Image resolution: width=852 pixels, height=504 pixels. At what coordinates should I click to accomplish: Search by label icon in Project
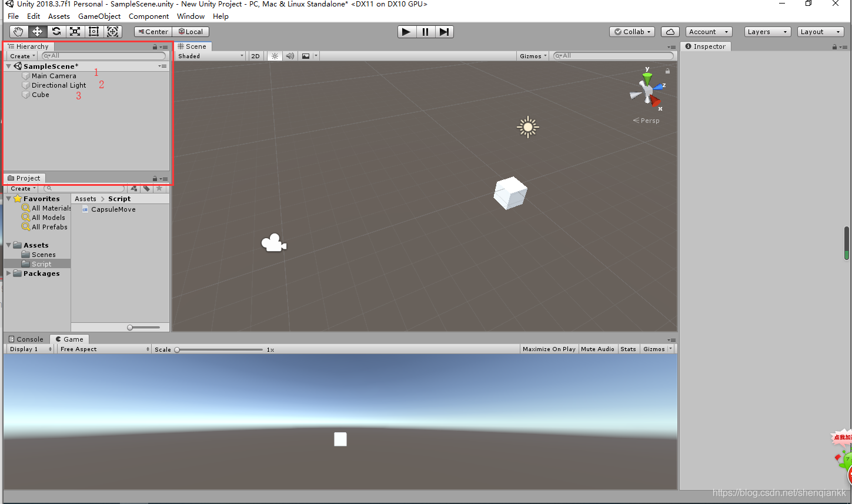pos(146,188)
